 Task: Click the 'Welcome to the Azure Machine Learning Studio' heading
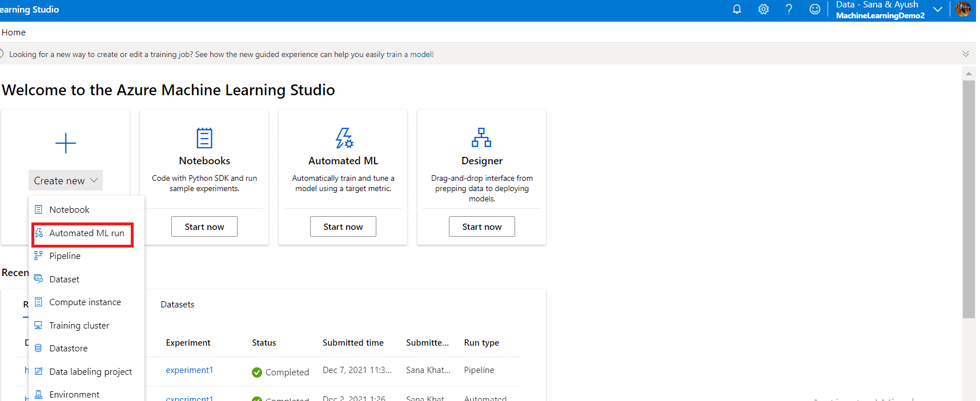(168, 90)
